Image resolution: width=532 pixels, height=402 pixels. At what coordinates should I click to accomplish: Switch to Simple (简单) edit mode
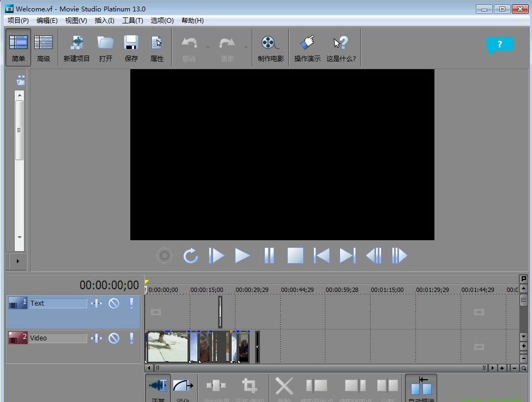pos(19,47)
